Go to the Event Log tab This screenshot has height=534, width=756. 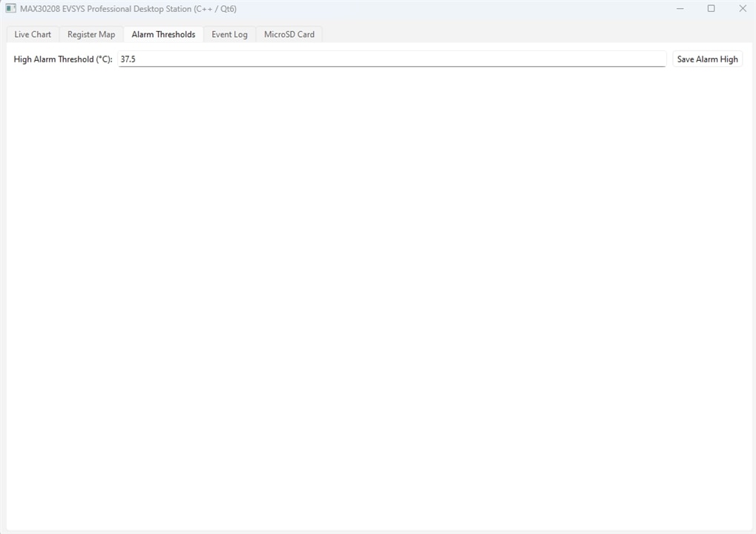point(229,34)
